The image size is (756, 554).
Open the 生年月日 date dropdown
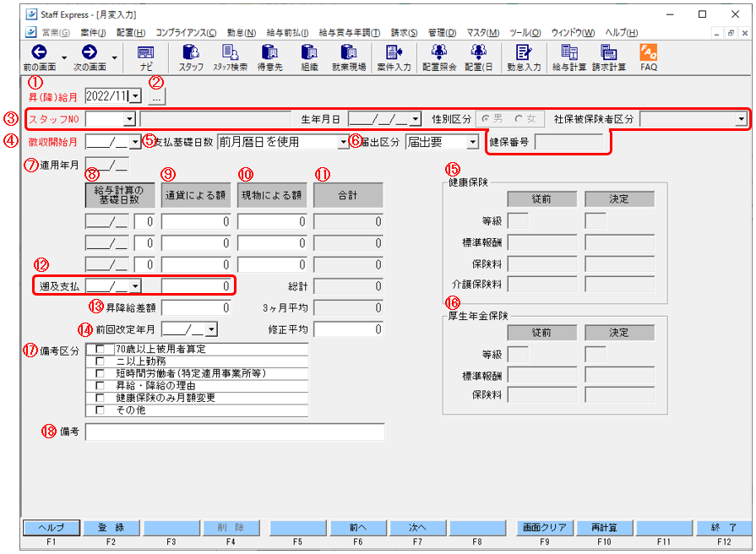tap(415, 119)
